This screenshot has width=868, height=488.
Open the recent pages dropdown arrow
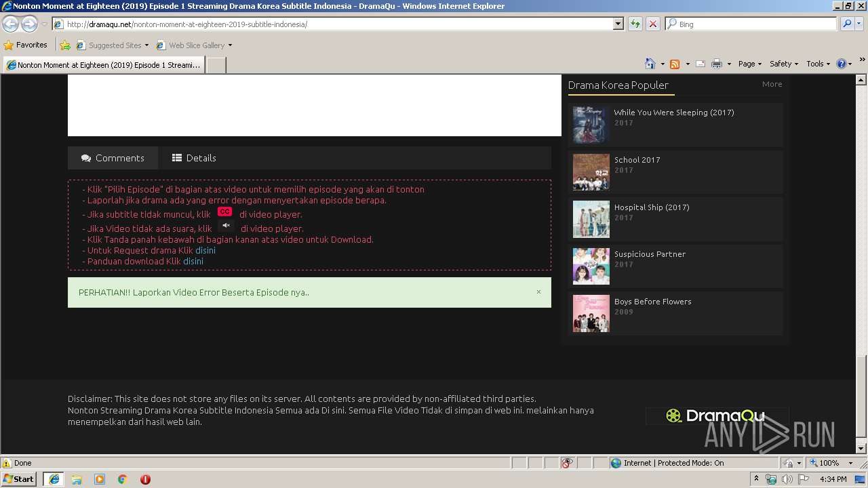click(44, 24)
